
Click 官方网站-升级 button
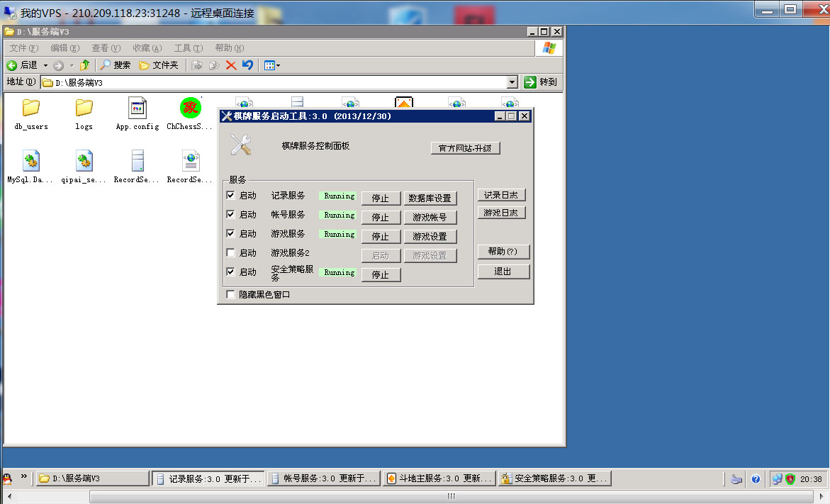[465, 148]
